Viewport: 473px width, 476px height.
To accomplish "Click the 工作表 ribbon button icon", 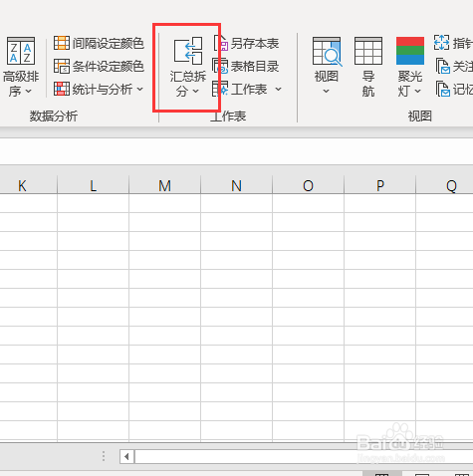I will (220, 89).
